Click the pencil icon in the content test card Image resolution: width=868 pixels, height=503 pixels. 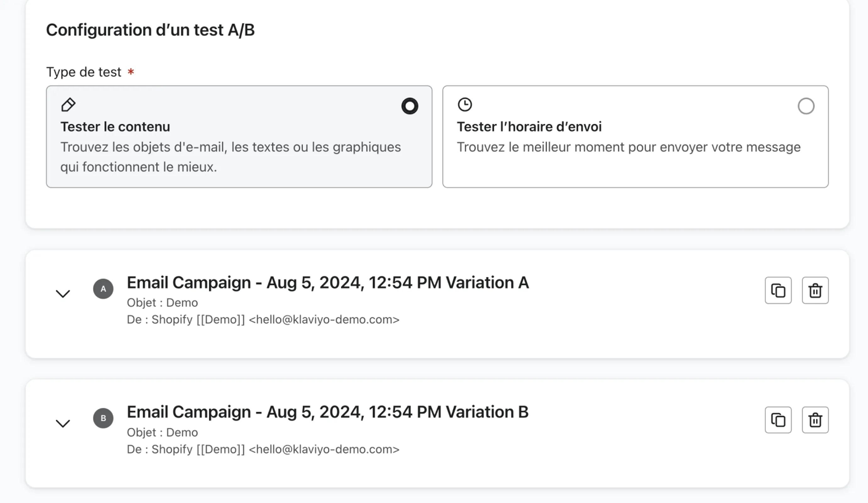pyautogui.click(x=68, y=105)
